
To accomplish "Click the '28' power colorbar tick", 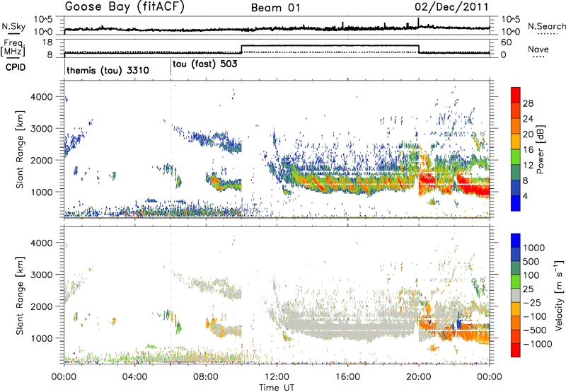I will pos(528,103).
